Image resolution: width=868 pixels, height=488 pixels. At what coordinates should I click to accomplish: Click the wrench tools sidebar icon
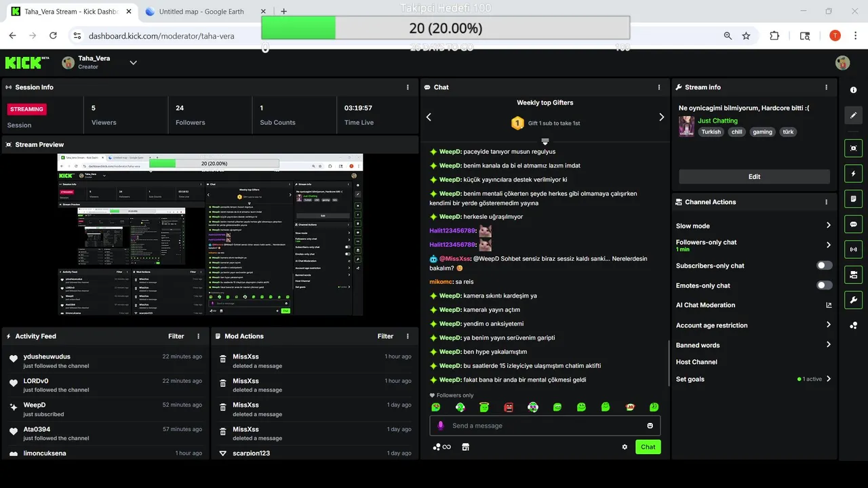pyautogui.click(x=853, y=300)
